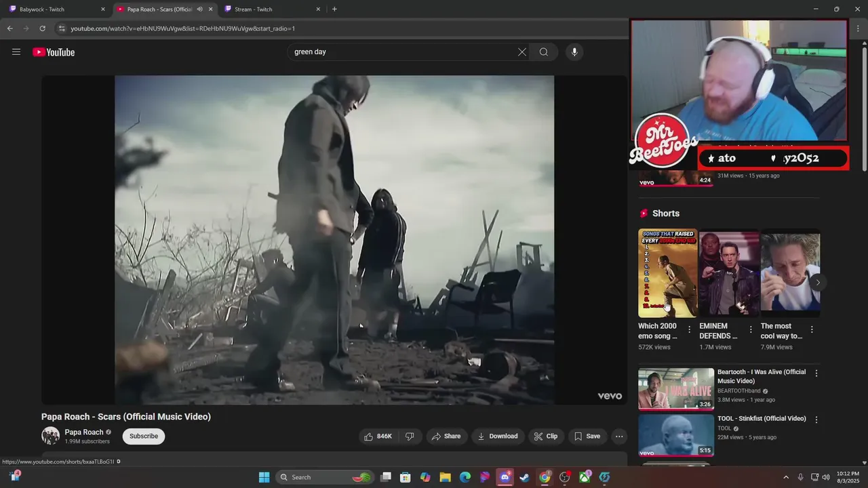Open Discord from the taskbar
The height and width of the screenshot is (488, 868).
[505, 477]
